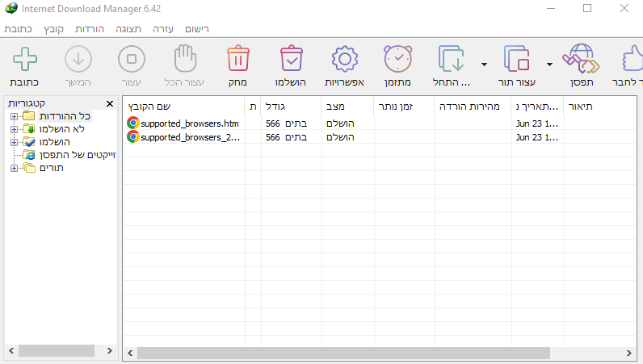Open the כתובת menu
Screen dimensions: 643x364
(x=18, y=29)
